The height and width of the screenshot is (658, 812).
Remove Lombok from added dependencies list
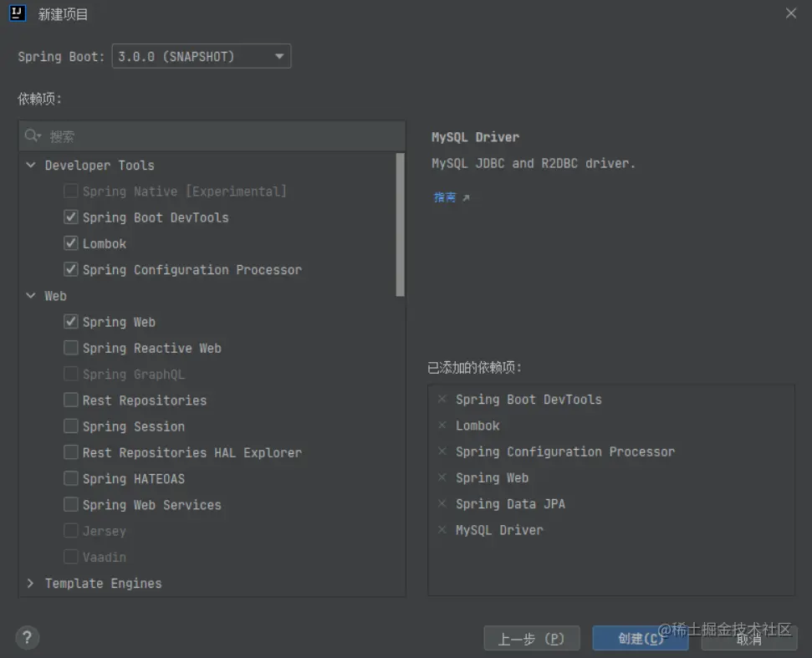point(442,426)
